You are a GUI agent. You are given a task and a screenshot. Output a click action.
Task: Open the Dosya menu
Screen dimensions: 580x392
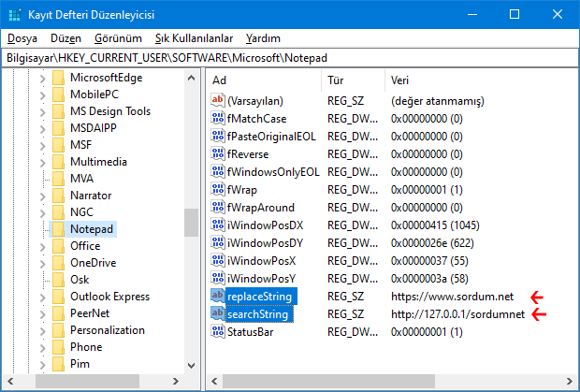22,38
